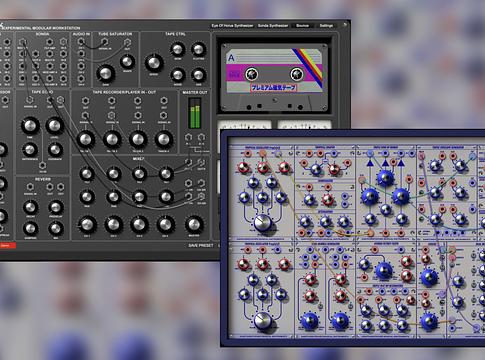Click the large silver knob in the blue synth's lower oscillator module

pyautogui.click(x=263, y=320)
